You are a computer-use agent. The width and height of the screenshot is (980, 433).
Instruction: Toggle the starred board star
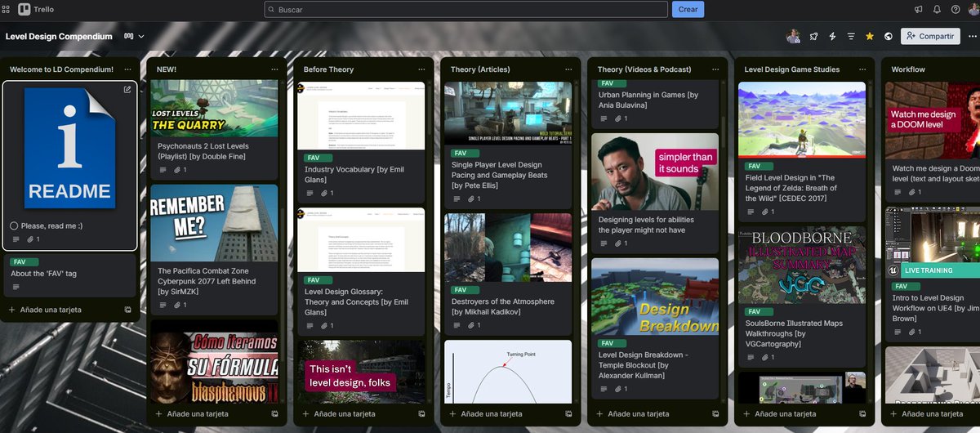coord(870,36)
